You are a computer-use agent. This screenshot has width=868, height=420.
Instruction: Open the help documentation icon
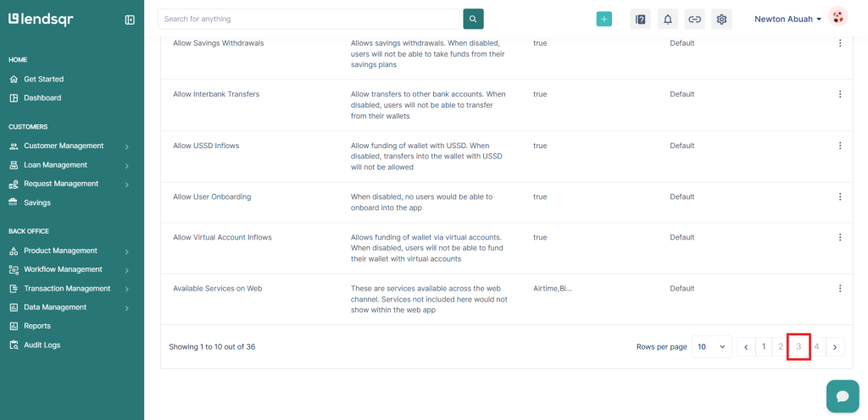[x=641, y=19]
